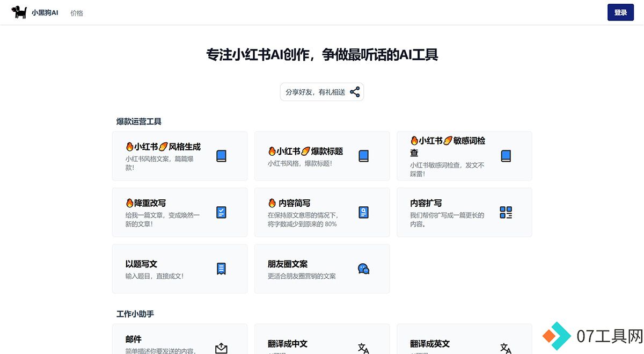Open the 小红书敏感词检查 tool title
The image size is (644, 354).
click(x=448, y=146)
